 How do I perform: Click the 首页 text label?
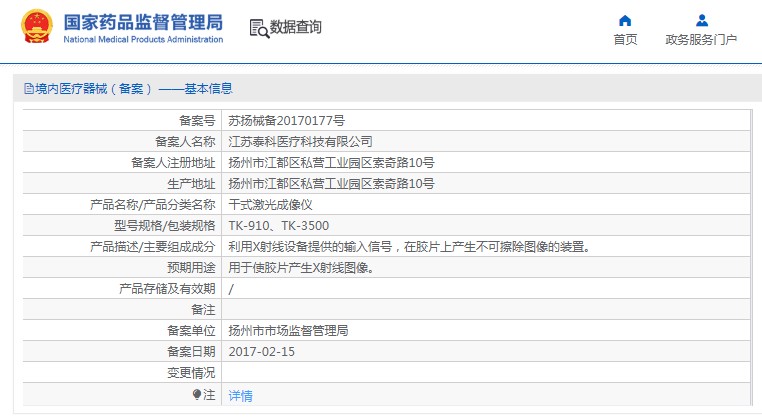[625, 39]
